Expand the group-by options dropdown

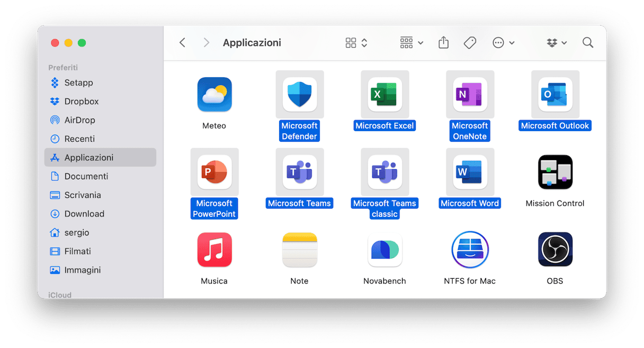click(412, 43)
